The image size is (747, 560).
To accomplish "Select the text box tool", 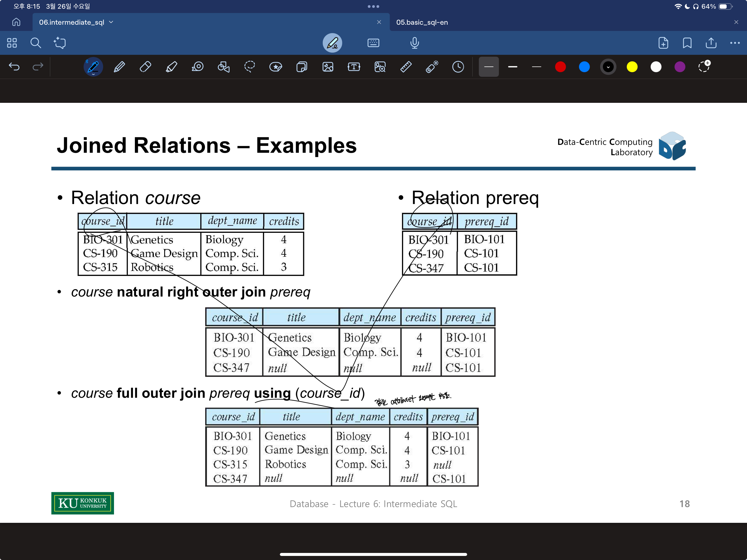I will click(x=354, y=67).
